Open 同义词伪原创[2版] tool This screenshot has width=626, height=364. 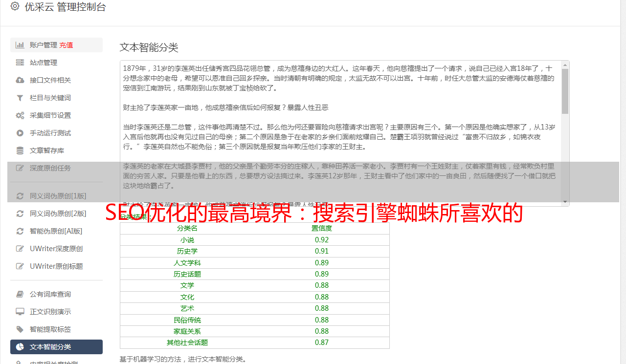point(56,214)
